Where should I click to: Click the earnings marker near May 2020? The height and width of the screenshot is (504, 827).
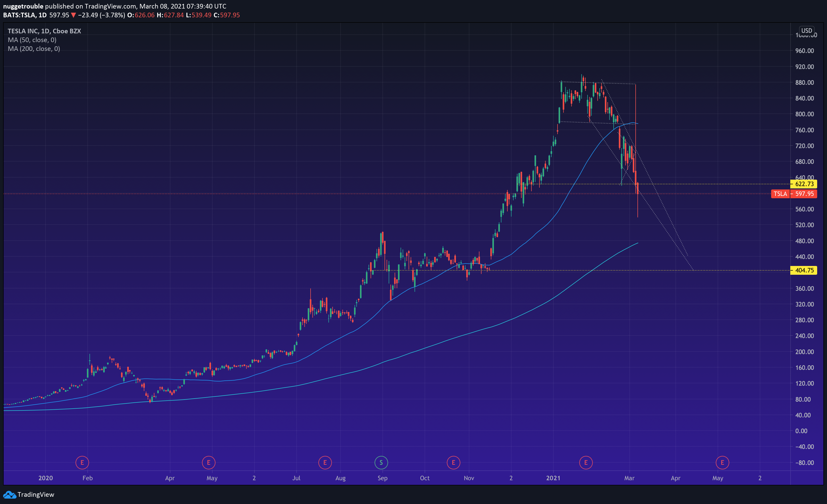point(208,462)
